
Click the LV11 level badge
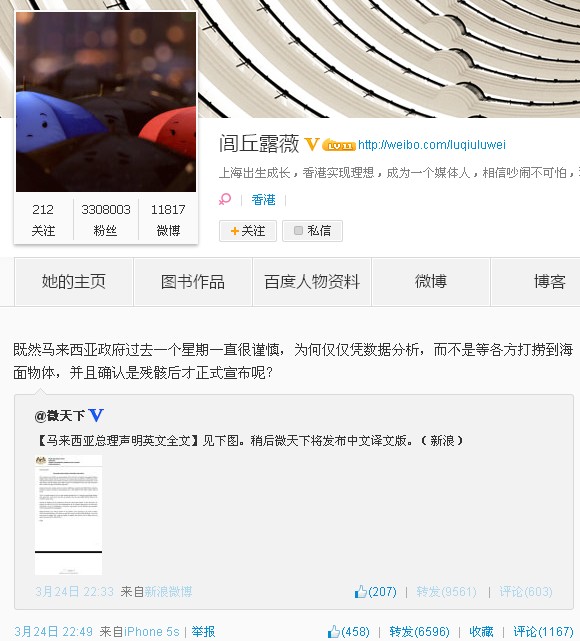coord(338,145)
